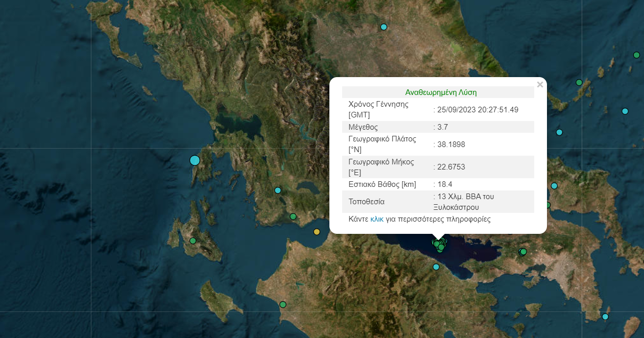The width and height of the screenshot is (644, 338).
Task: Click the magnitude value "3.7"
Action: click(442, 127)
